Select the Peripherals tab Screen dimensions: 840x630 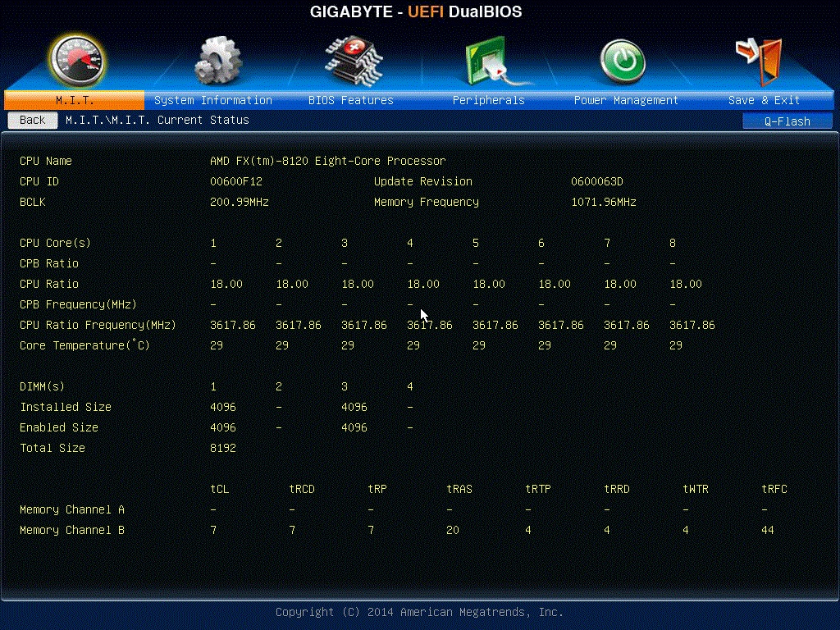[x=489, y=100]
